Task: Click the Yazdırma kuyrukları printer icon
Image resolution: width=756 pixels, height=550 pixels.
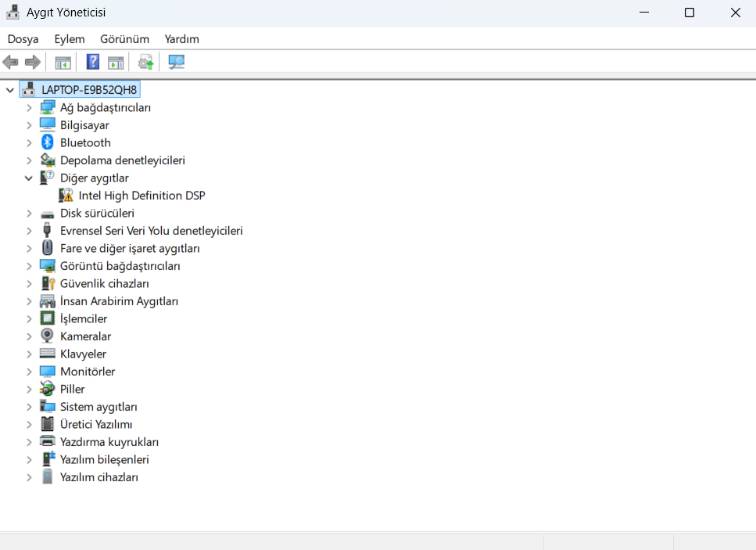Action: [x=47, y=441]
